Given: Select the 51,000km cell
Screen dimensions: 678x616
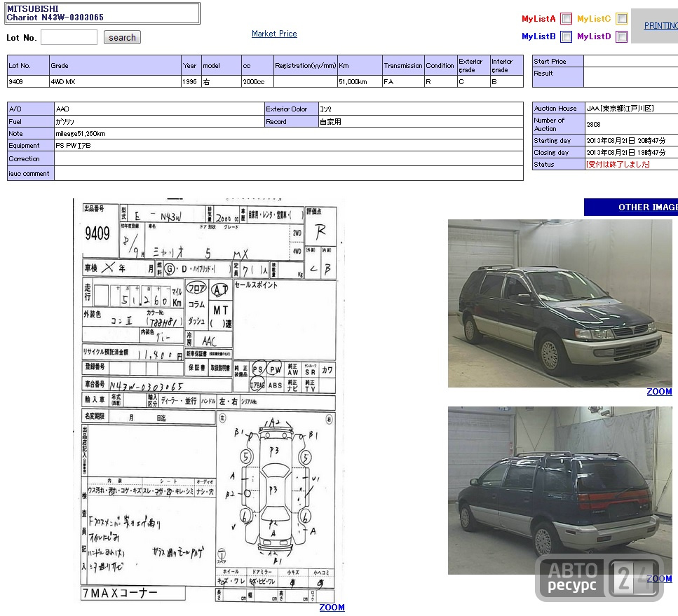Looking at the screenshot, I should point(360,82).
